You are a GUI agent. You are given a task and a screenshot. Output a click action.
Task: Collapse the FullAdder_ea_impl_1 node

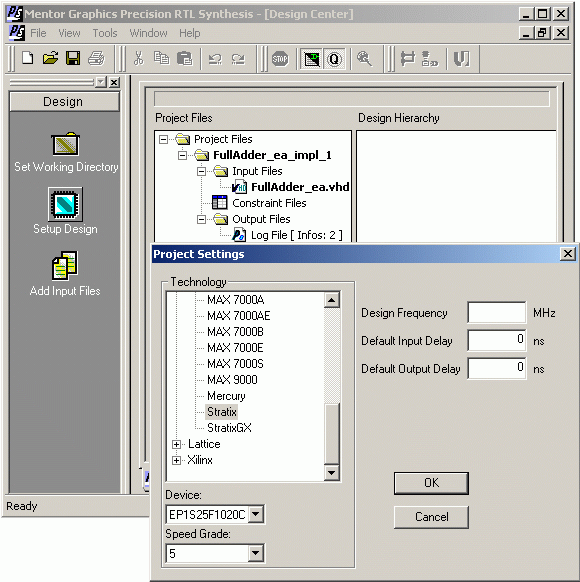pos(182,155)
